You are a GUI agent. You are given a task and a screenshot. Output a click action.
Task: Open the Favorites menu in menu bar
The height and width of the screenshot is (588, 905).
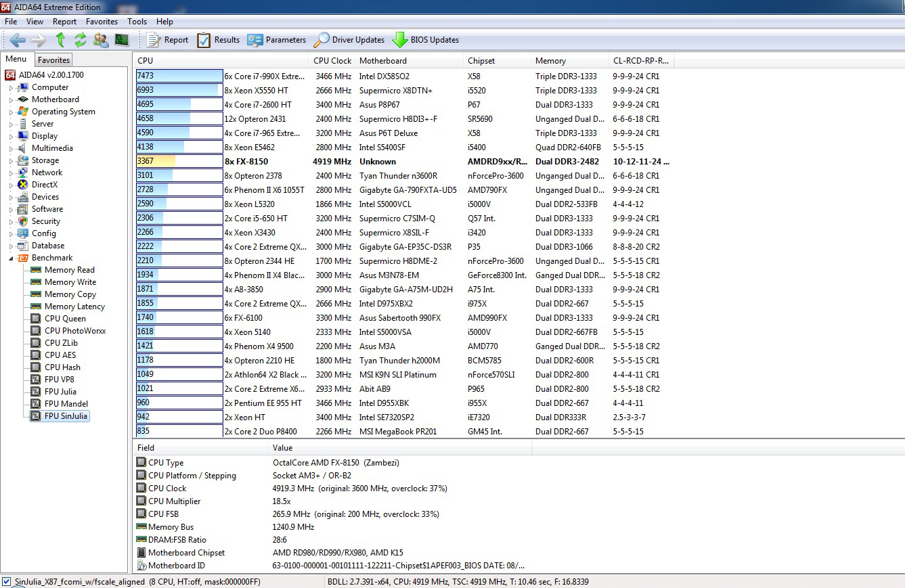pyautogui.click(x=102, y=22)
